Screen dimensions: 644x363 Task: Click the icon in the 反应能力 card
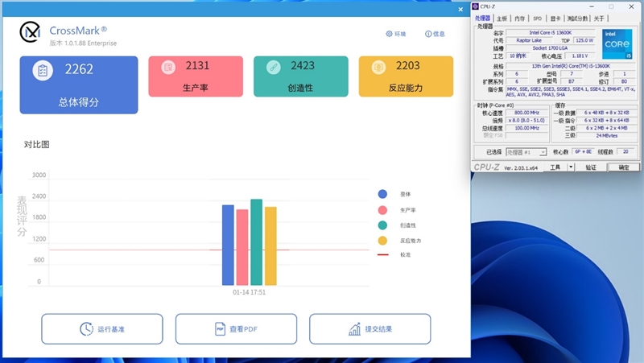(x=378, y=67)
